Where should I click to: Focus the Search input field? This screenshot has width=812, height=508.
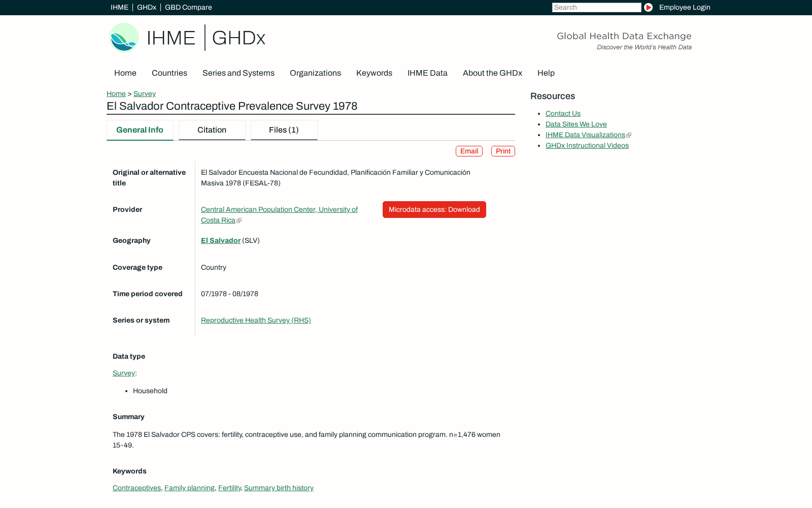pyautogui.click(x=596, y=7)
